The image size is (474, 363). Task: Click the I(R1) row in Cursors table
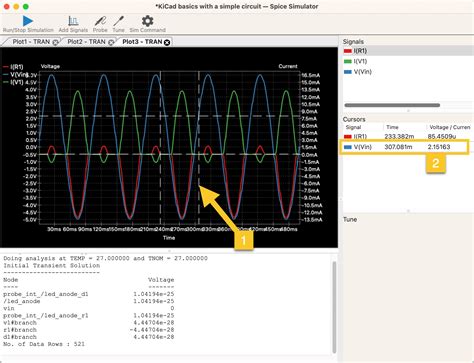408,136
